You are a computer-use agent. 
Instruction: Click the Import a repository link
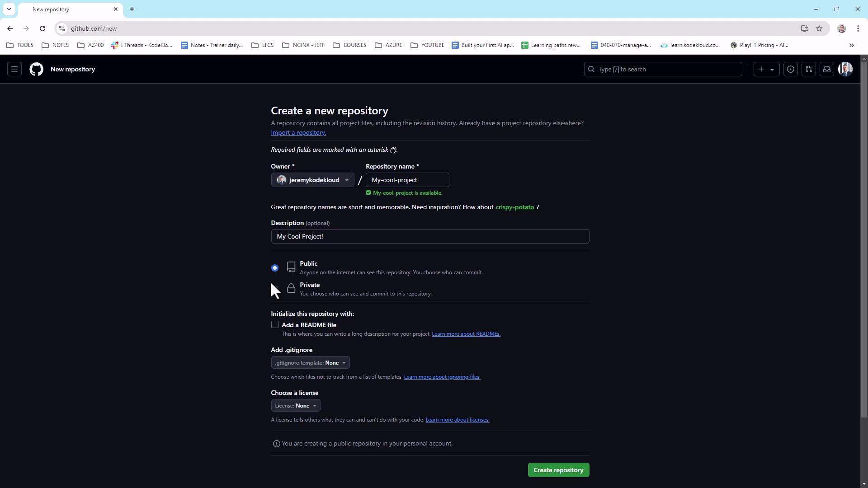point(298,132)
